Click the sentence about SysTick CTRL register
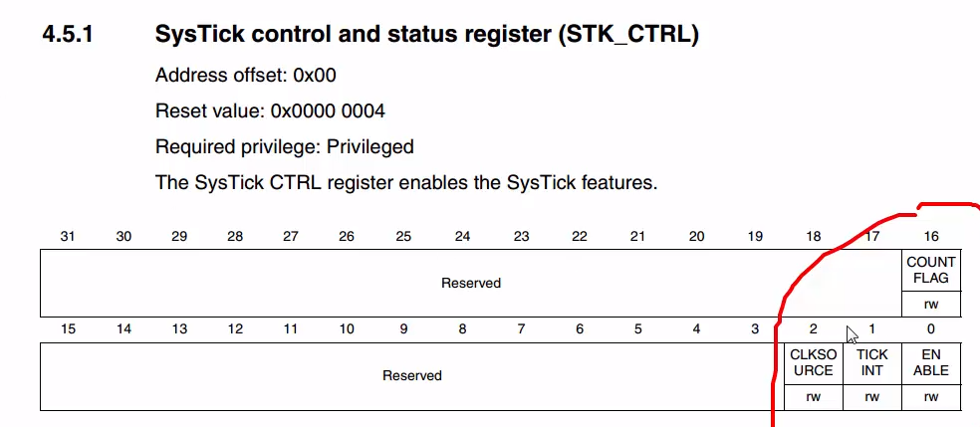The width and height of the screenshot is (980, 427). pos(406,183)
